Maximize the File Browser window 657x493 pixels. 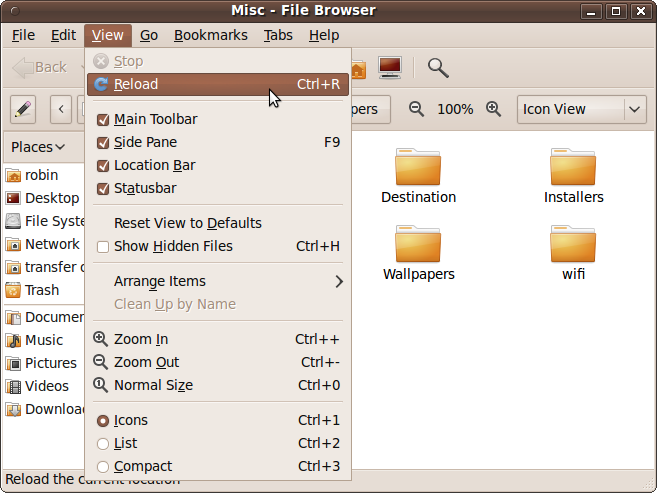click(x=616, y=11)
